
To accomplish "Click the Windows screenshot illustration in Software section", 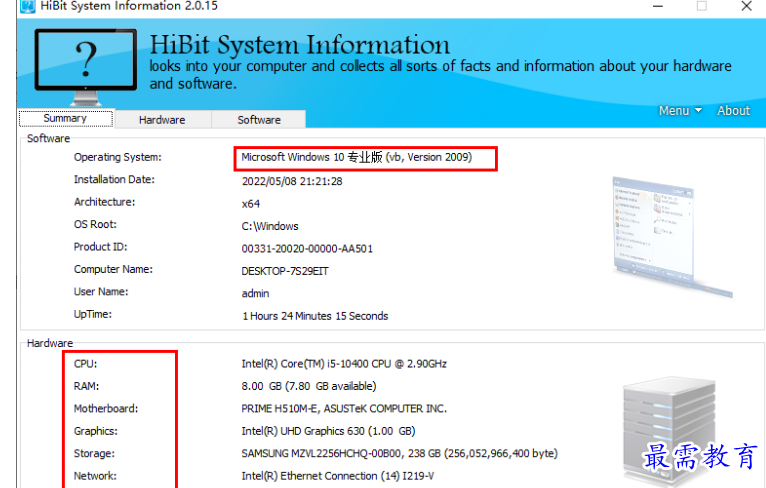I will [672, 237].
